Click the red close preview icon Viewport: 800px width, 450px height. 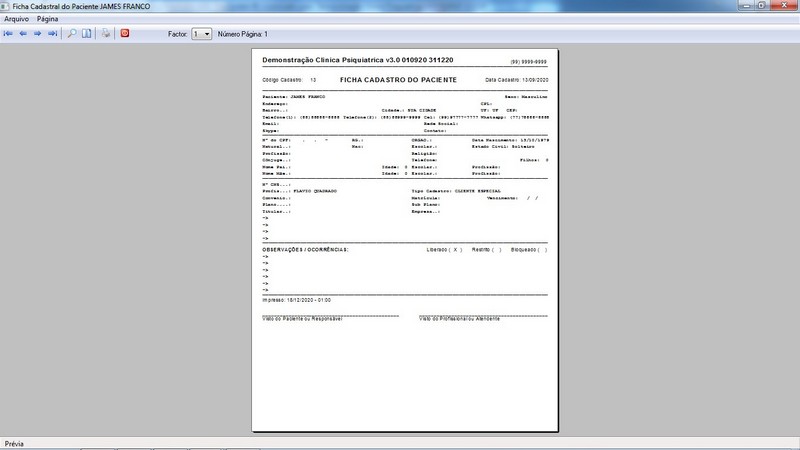click(125, 34)
